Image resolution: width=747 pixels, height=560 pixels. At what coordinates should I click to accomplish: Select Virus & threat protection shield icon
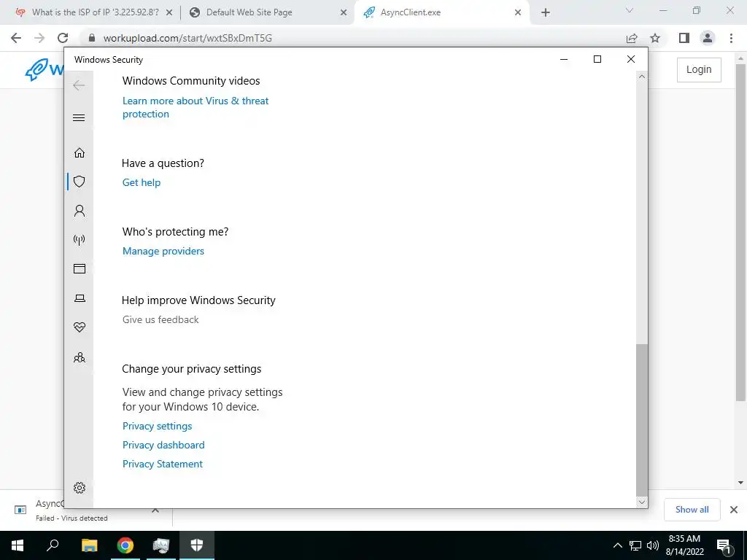(79, 182)
